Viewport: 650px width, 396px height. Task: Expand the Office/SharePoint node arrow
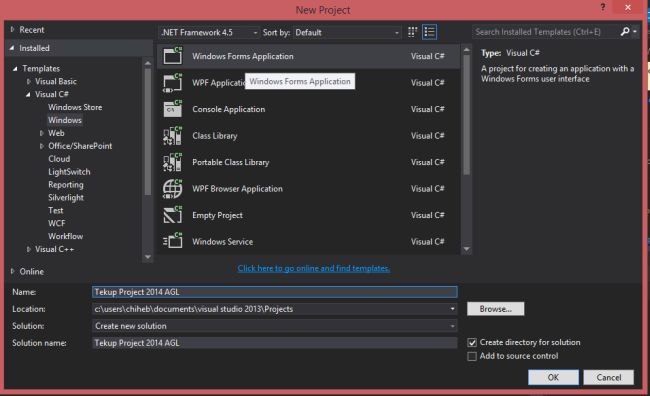click(x=41, y=146)
